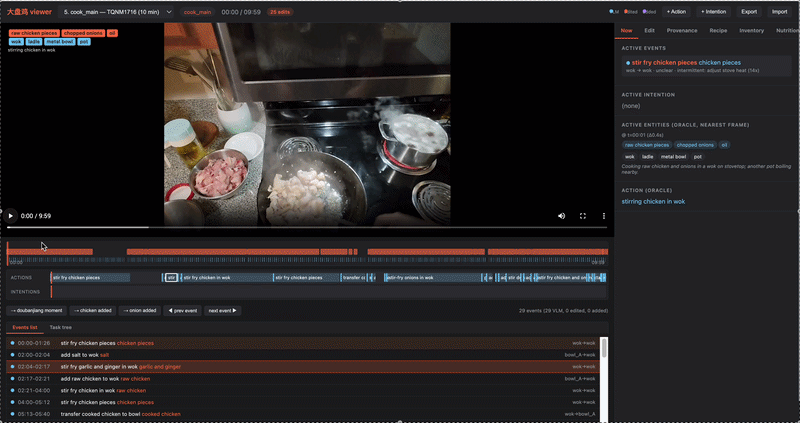Viewport: 800px width, 423px height.
Task: Click the orange edited legend dot in the header
Action: coord(626,11)
